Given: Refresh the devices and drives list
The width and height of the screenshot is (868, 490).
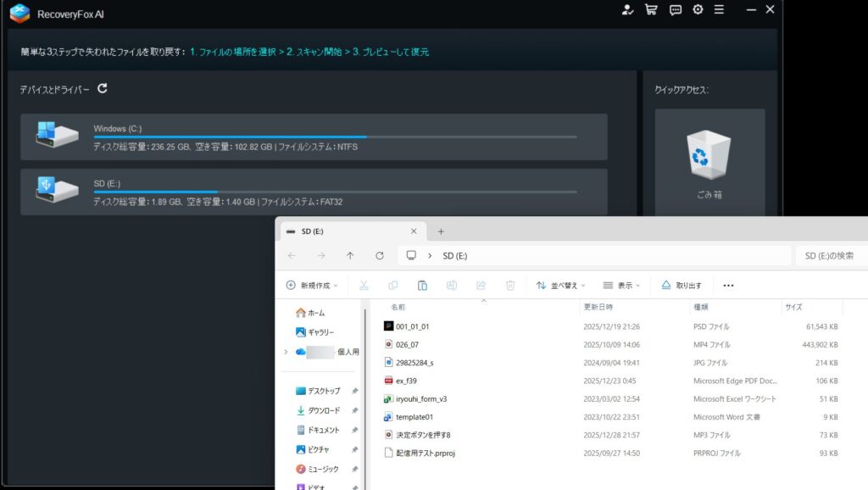Looking at the screenshot, I should tap(103, 88).
